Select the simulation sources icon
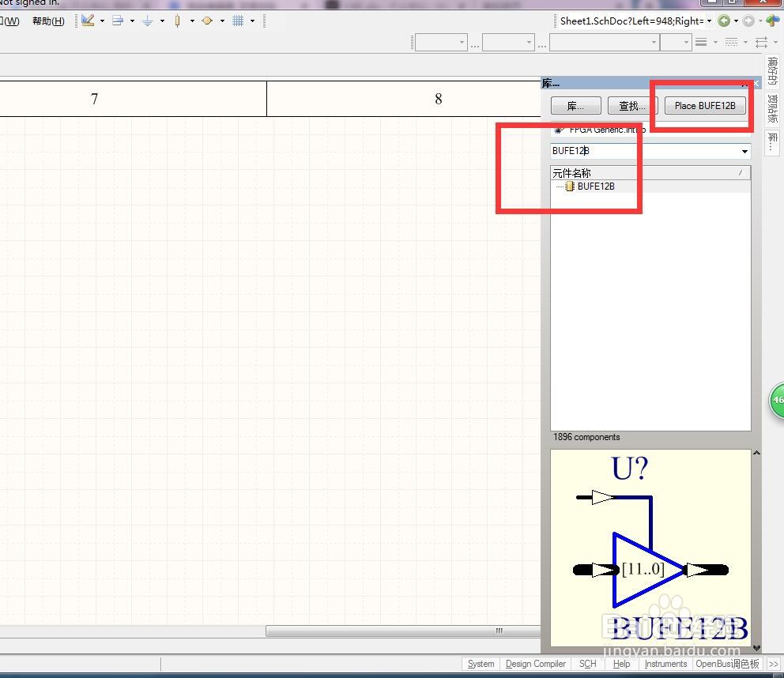 [x=207, y=21]
